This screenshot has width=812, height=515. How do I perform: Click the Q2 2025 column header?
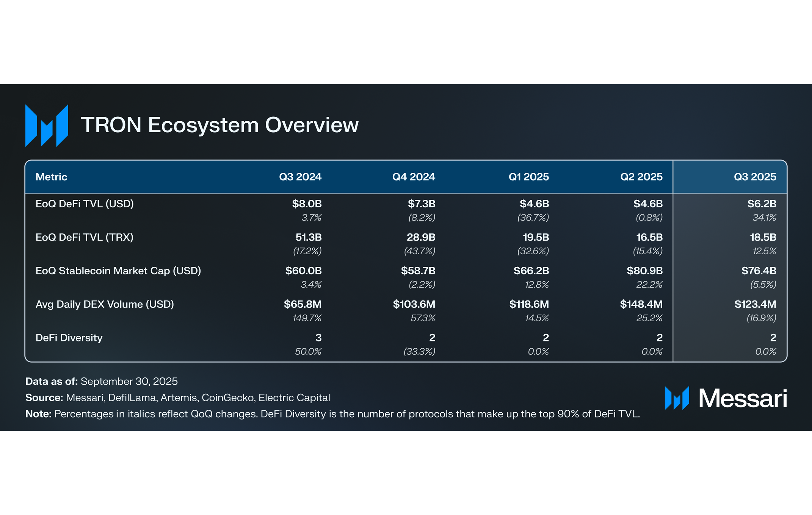tap(641, 177)
